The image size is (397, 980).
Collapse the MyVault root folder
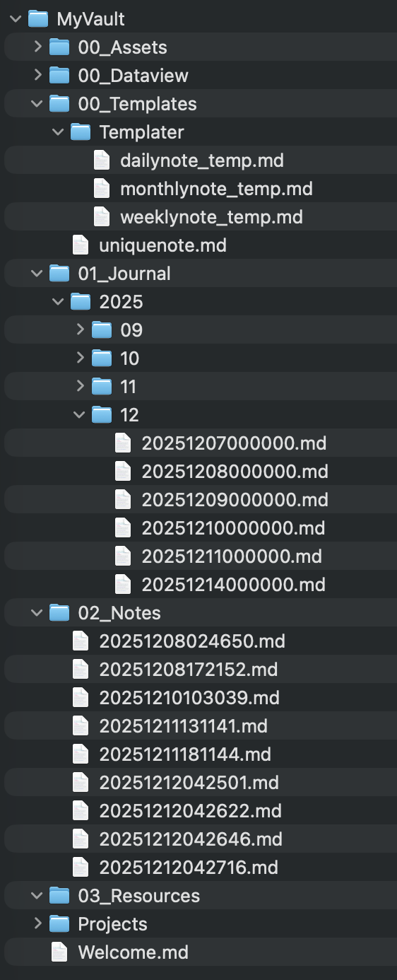(x=16, y=19)
